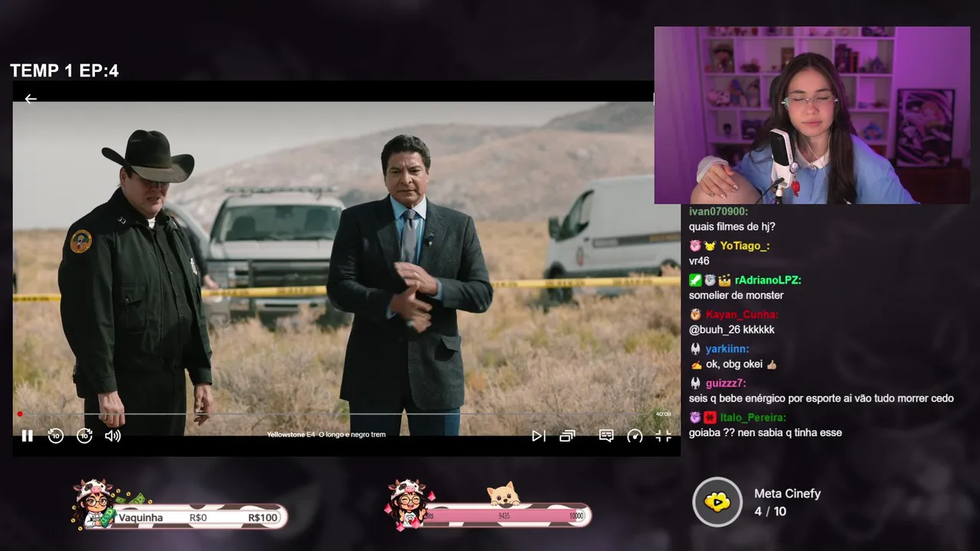Click username Kayan_Cunha in chat
Screen dimensions: 980x551
click(742, 315)
